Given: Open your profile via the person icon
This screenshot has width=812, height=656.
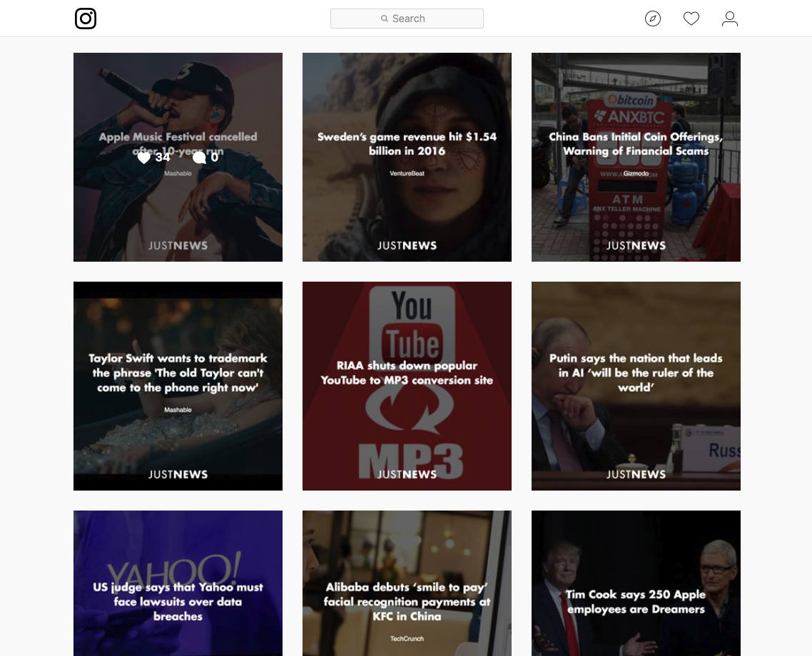Looking at the screenshot, I should click(730, 19).
